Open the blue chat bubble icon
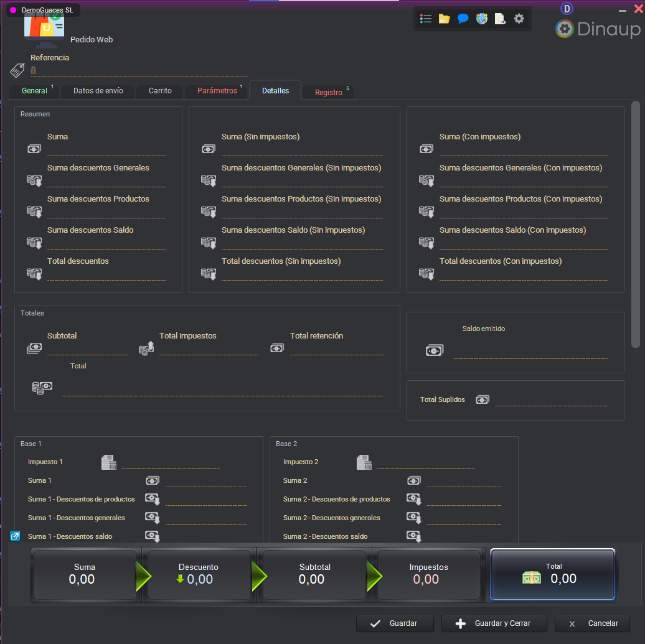645x644 pixels. pos(463,19)
